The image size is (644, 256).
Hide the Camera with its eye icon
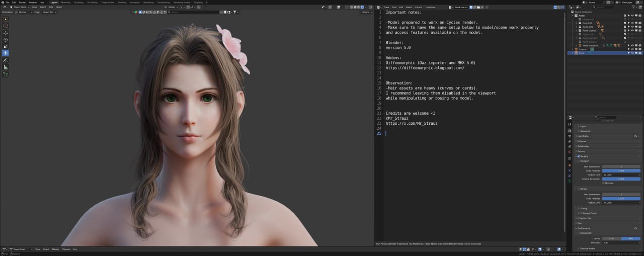click(632, 49)
